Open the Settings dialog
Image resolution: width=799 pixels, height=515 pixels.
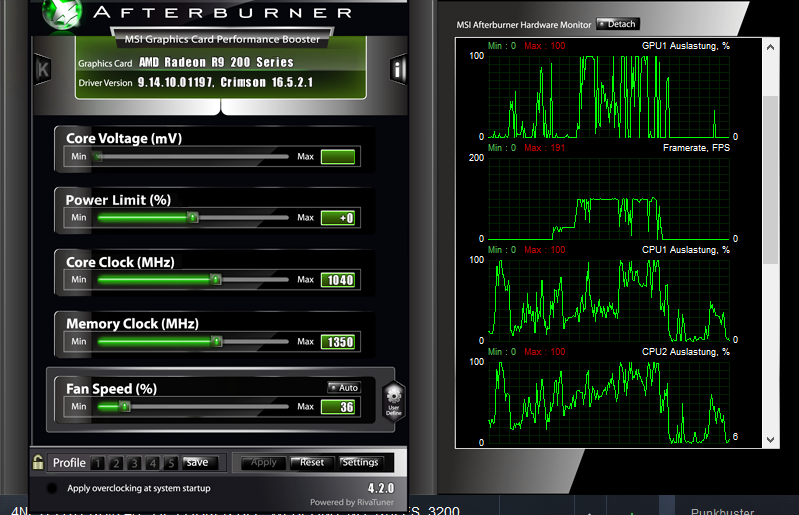360,463
